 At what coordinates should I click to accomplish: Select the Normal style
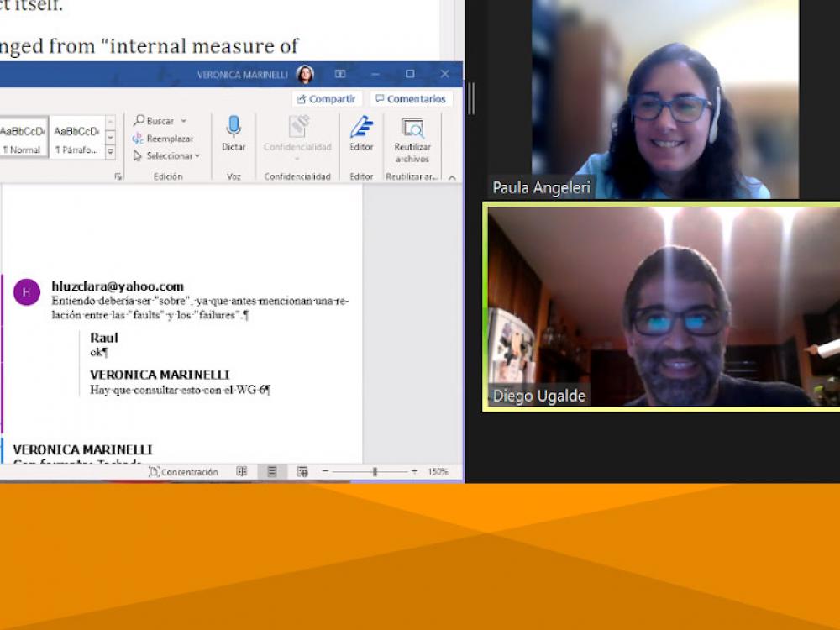tap(22, 139)
